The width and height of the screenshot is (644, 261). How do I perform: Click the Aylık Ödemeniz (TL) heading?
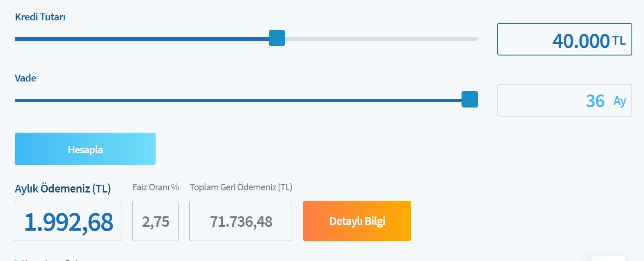(63, 189)
